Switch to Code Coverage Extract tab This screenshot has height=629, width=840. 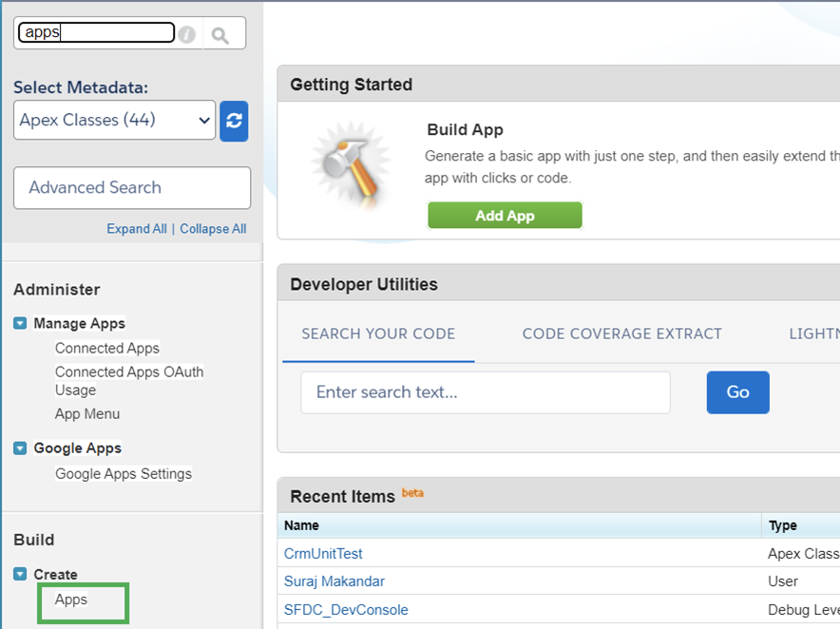click(621, 334)
